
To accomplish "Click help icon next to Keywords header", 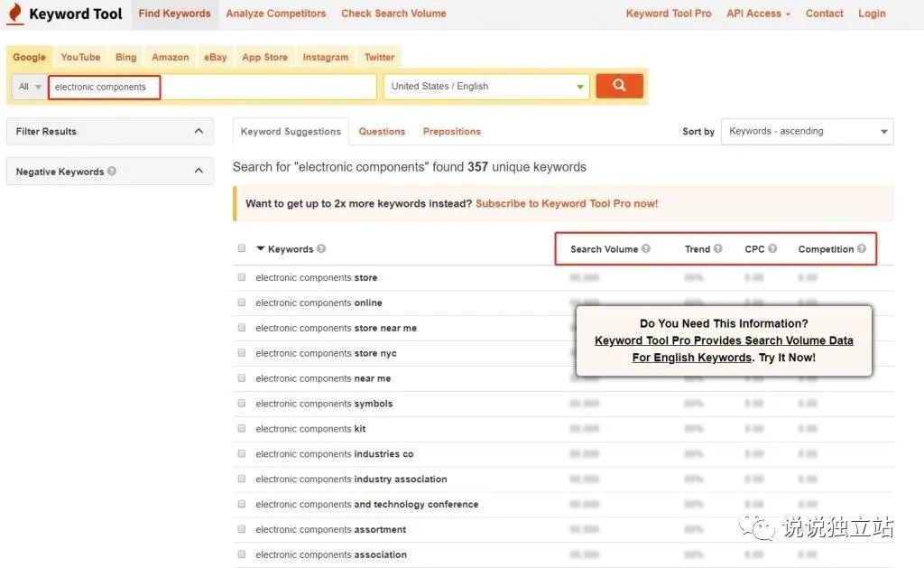I will 321,249.
